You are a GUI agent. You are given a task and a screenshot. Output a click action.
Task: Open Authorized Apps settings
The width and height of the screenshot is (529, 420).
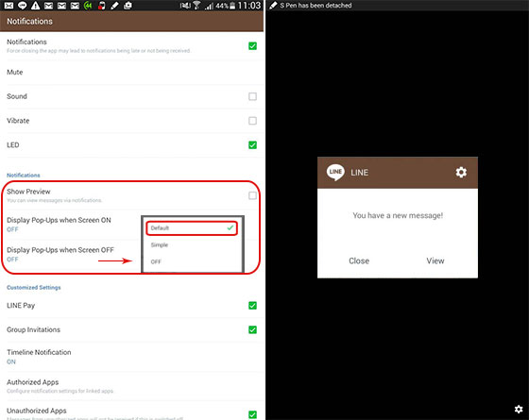(x=131, y=386)
